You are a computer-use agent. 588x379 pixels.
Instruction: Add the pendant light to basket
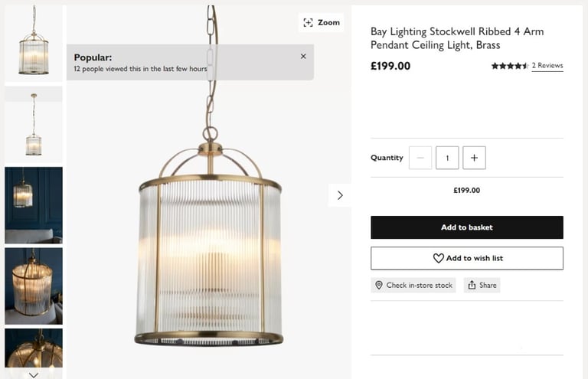click(466, 227)
